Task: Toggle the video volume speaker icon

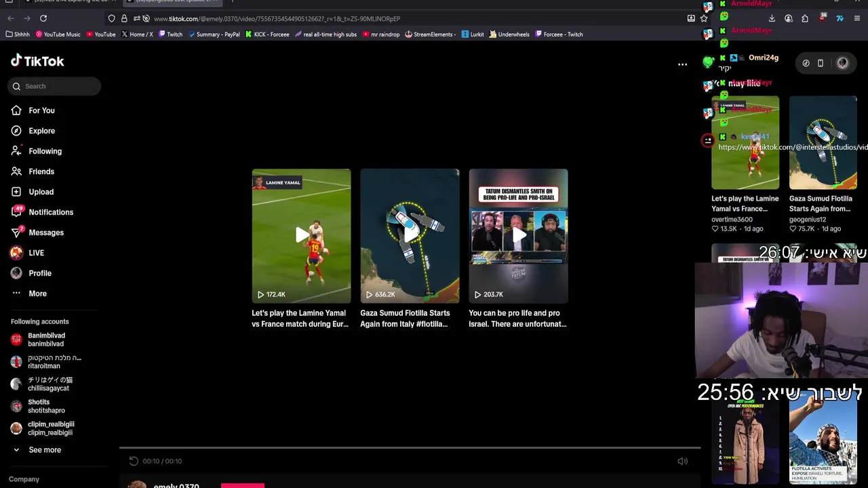Action: coord(682,461)
